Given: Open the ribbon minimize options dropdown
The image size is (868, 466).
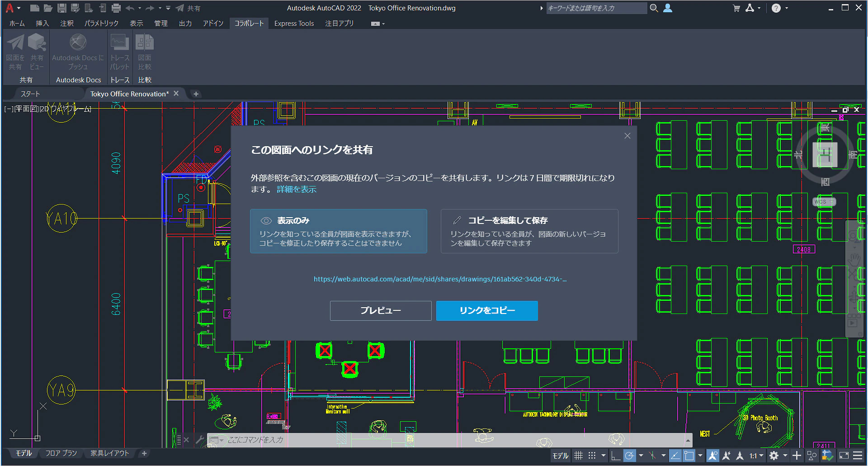Looking at the screenshot, I should (x=384, y=24).
